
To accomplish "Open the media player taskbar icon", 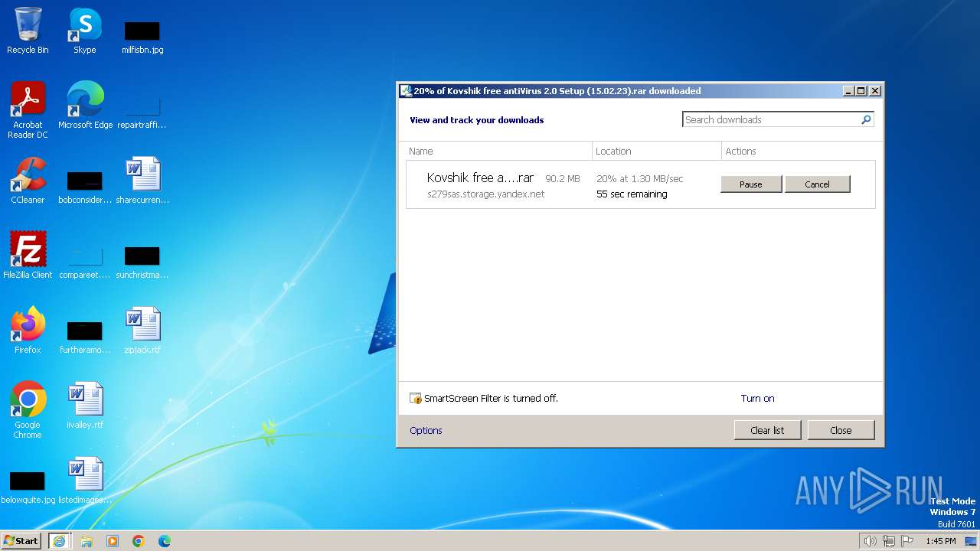I will 113,541.
